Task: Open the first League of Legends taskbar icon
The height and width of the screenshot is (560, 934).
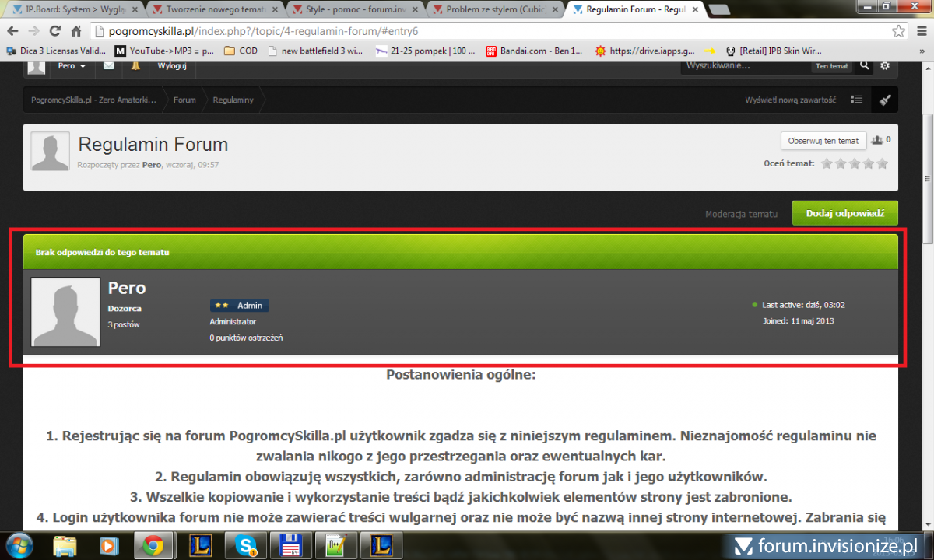Action: click(200, 546)
